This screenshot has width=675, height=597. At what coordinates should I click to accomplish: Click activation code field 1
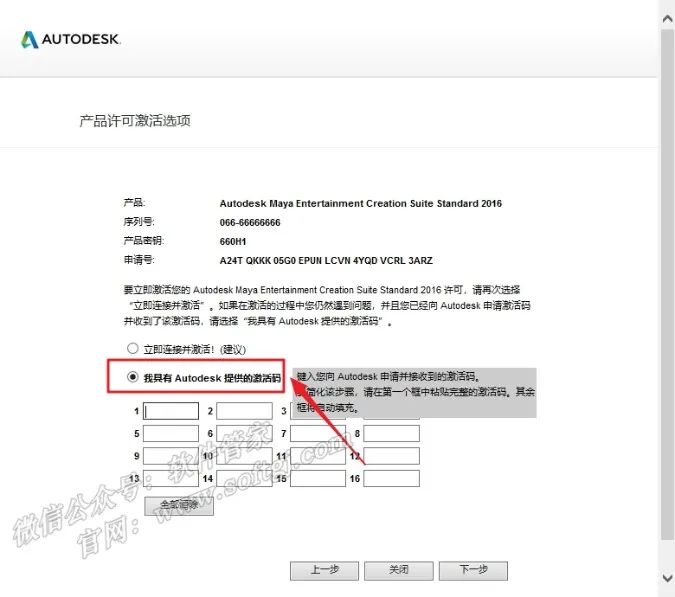(171, 411)
